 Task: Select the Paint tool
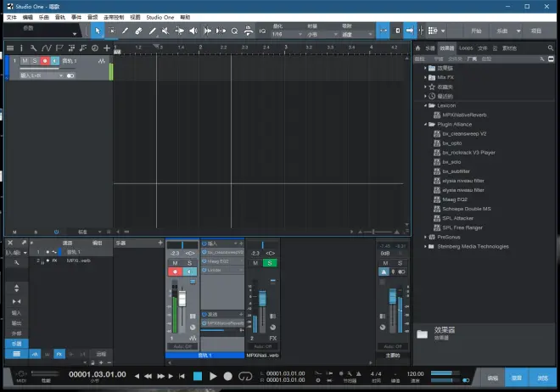point(152,31)
